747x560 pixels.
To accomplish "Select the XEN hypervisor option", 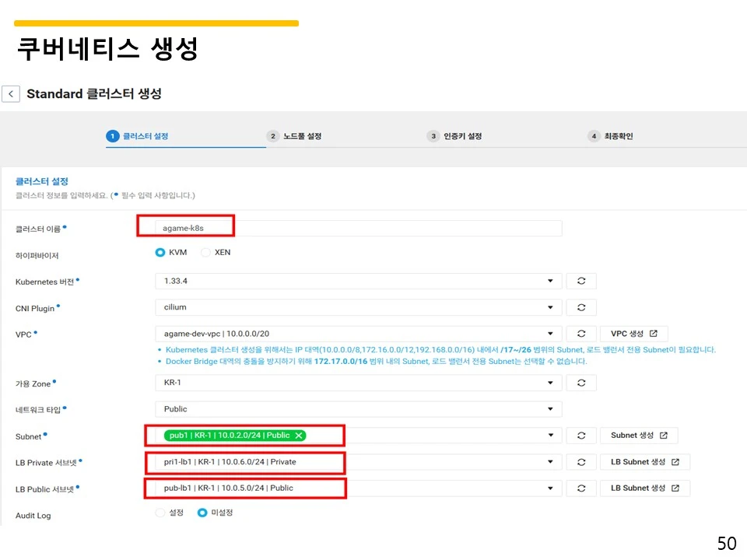I will 205,252.
